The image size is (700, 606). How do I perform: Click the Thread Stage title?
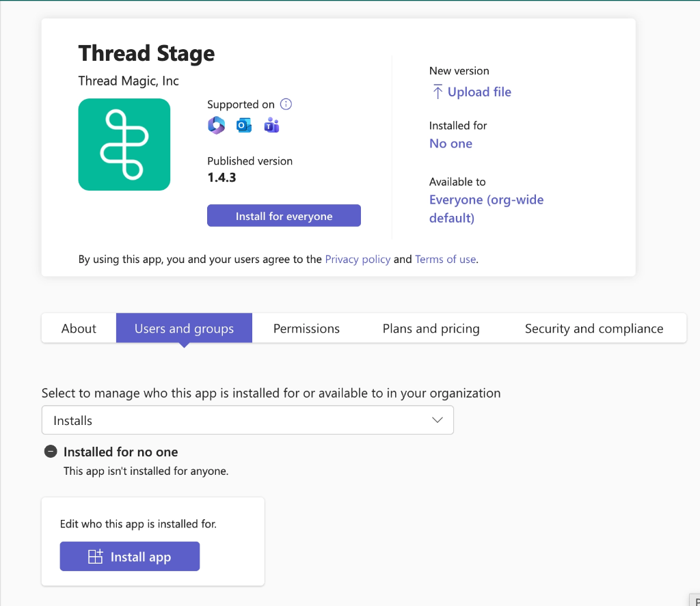click(x=146, y=53)
